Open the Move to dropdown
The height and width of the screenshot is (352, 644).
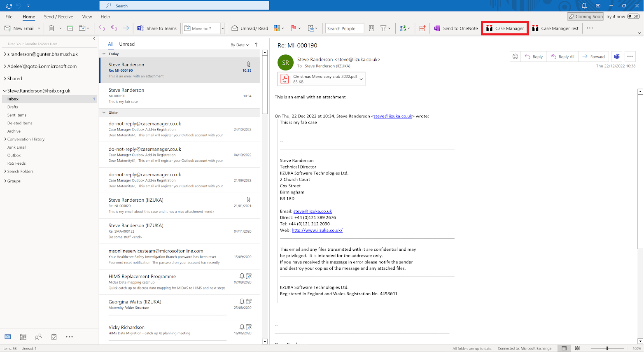(223, 28)
